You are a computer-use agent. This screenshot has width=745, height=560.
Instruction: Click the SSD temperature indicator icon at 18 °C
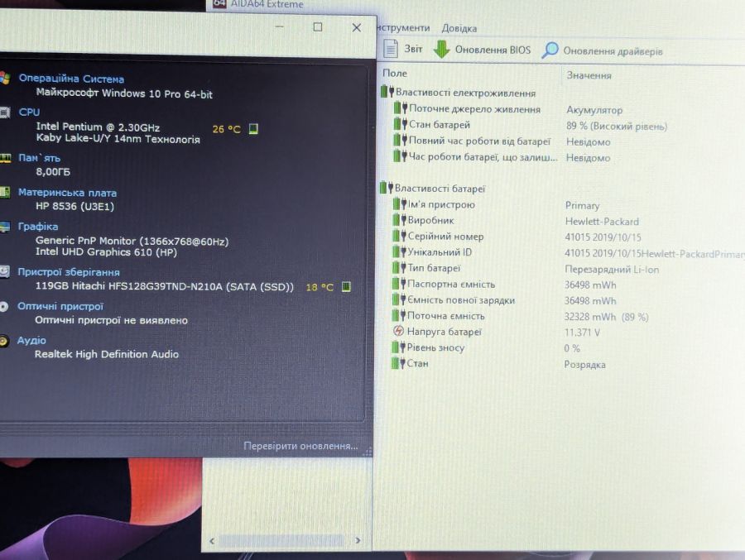point(346,287)
